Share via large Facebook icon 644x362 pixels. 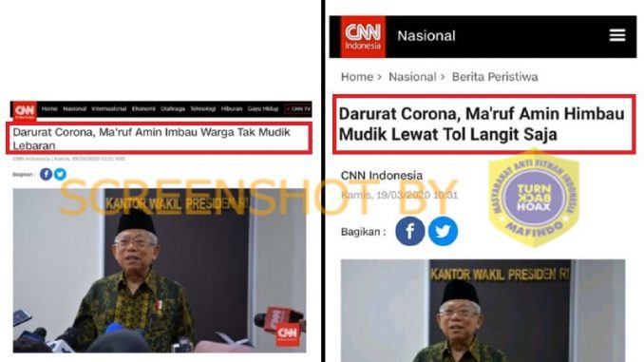coord(410,231)
